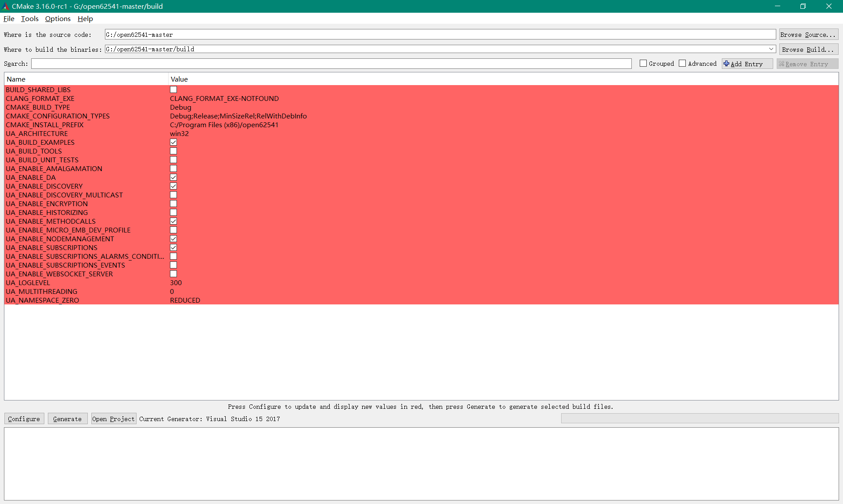Select the CMAKE_BUILD_TYPE Debug value
The height and width of the screenshot is (504, 843).
[180, 107]
